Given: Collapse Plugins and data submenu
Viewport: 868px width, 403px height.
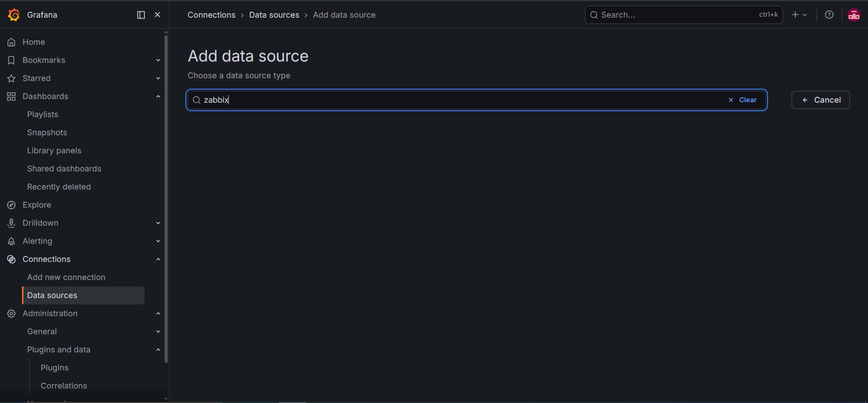Looking at the screenshot, I should [x=158, y=350].
